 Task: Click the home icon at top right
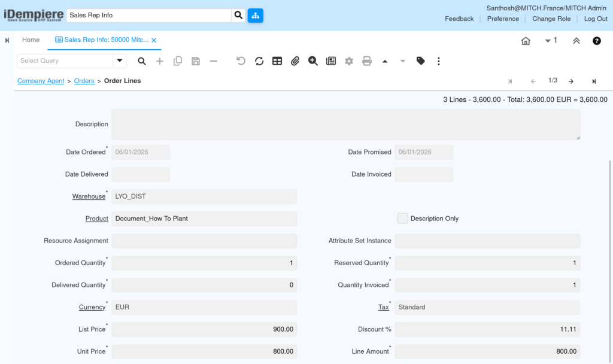coord(526,41)
